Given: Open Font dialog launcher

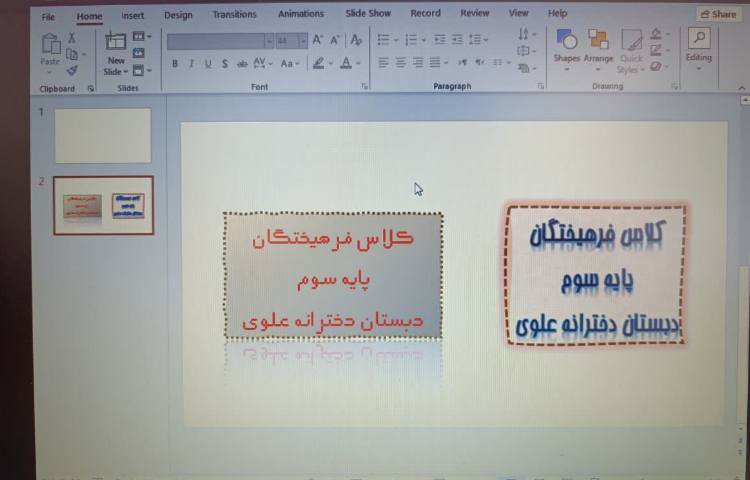Looking at the screenshot, I should pos(365,87).
